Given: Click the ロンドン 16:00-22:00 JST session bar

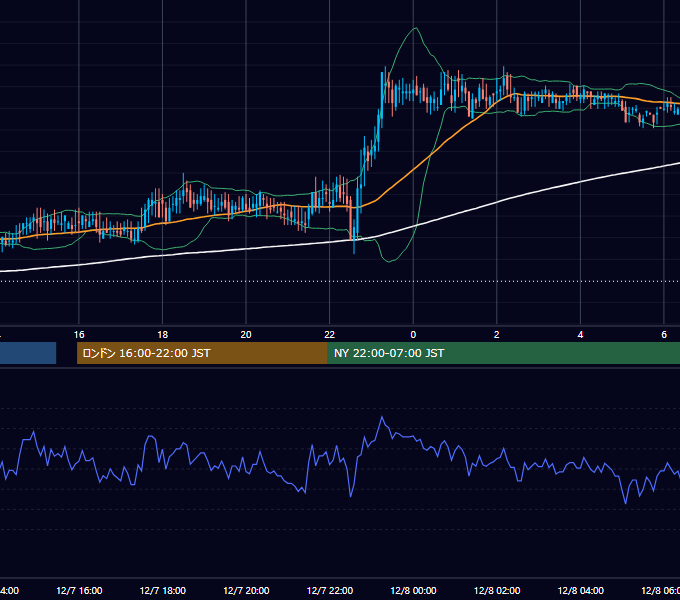Looking at the screenshot, I should [202, 353].
